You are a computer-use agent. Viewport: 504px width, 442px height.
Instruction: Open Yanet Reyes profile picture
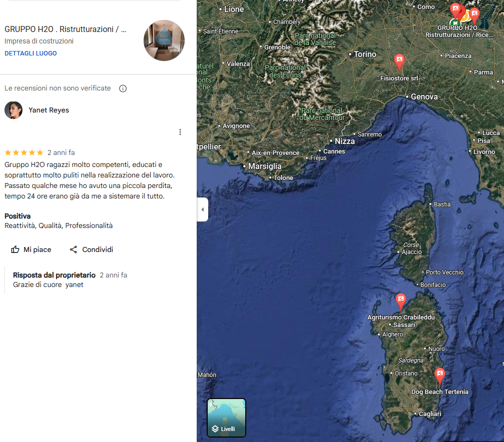(x=14, y=110)
